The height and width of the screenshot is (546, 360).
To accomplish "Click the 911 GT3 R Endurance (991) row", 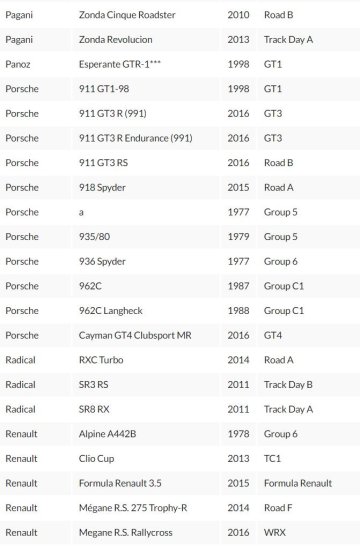I will pyautogui.click(x=180, y=138).
